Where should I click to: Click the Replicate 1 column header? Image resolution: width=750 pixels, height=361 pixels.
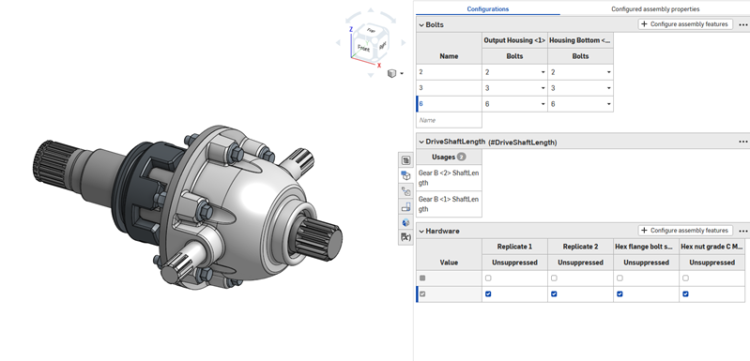pos(515,247)
